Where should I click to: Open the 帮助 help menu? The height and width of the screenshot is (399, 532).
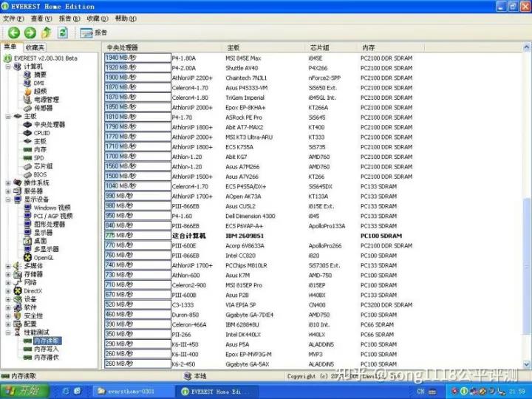click(126, 18)
